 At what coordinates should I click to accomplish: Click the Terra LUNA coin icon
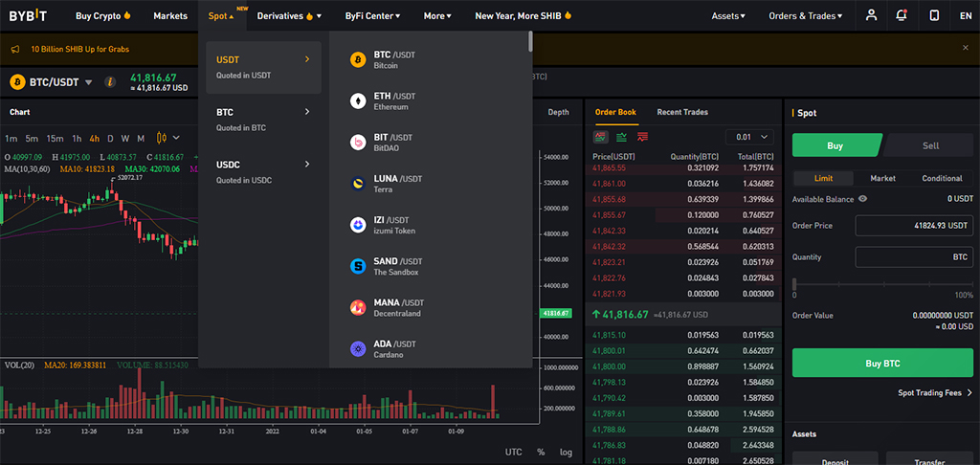click(358, 184)
